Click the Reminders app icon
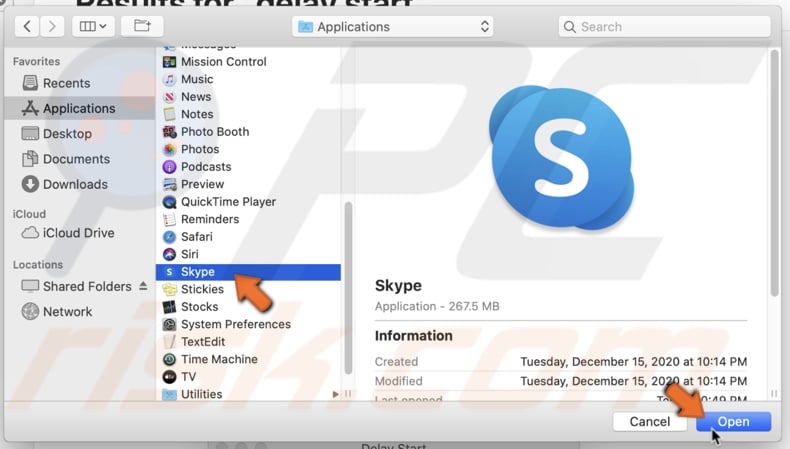790x449 pixels. [169, 219]
